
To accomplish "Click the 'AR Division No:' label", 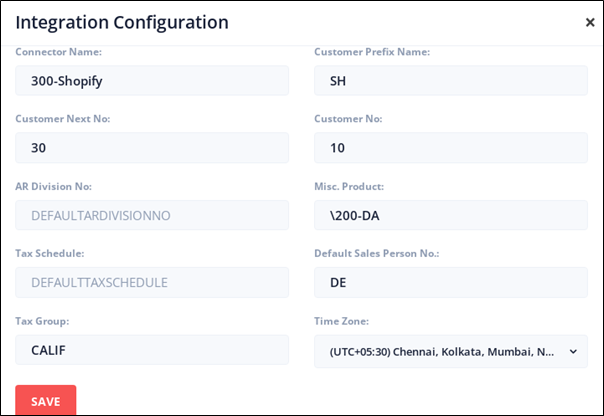I will click(x=54, y=186).
